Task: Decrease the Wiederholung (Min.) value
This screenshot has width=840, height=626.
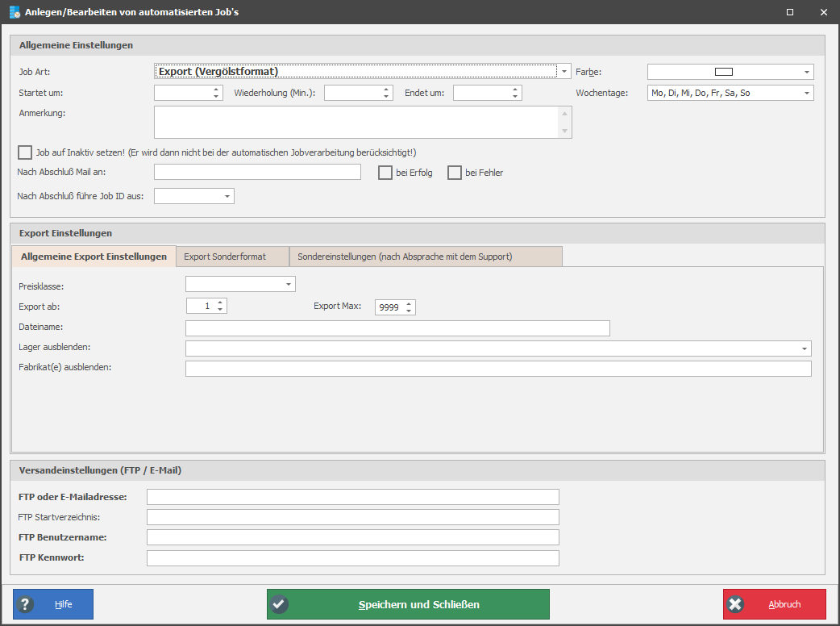Action: [x=386, y=97]
